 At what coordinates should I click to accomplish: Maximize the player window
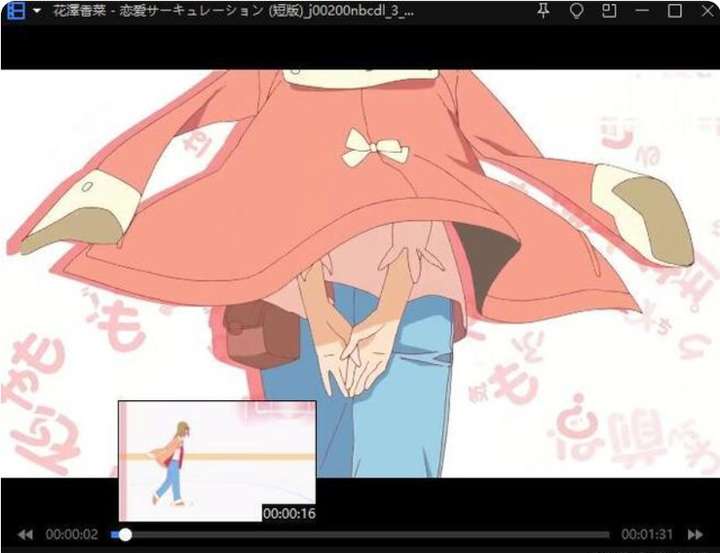click(675, 11)
